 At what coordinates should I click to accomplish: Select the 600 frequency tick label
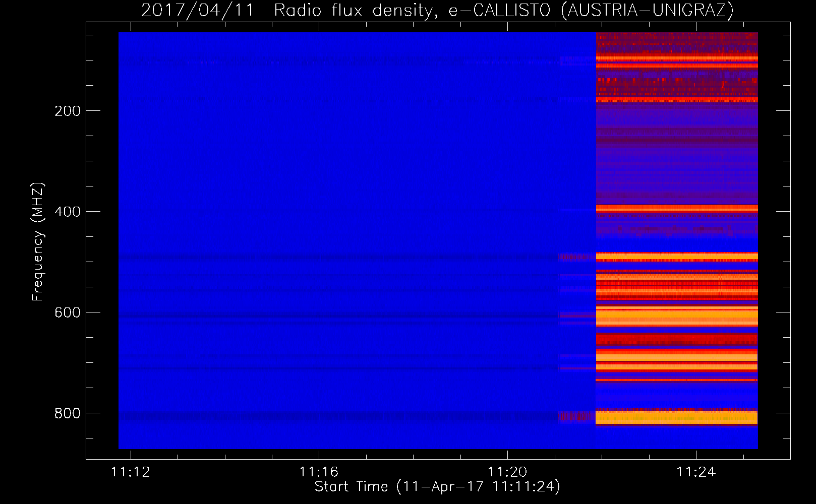click(x=68, y=312)
